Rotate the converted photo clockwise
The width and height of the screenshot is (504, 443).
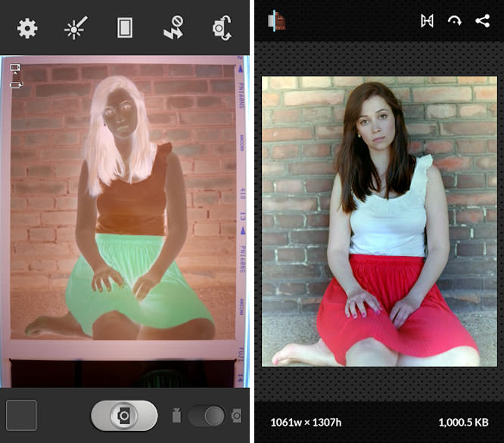click(454, 21)
